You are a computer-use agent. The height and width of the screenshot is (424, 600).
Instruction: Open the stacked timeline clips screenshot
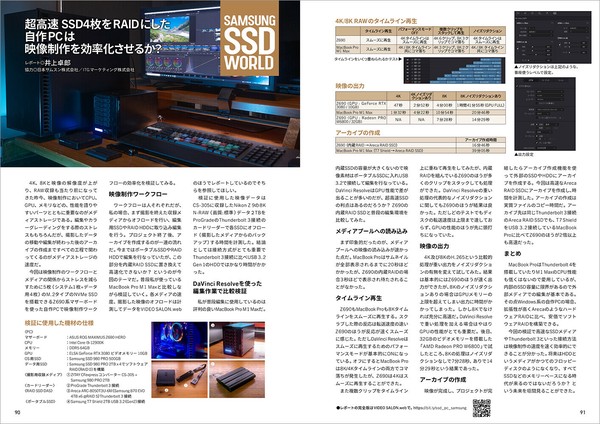pos(454,70)
